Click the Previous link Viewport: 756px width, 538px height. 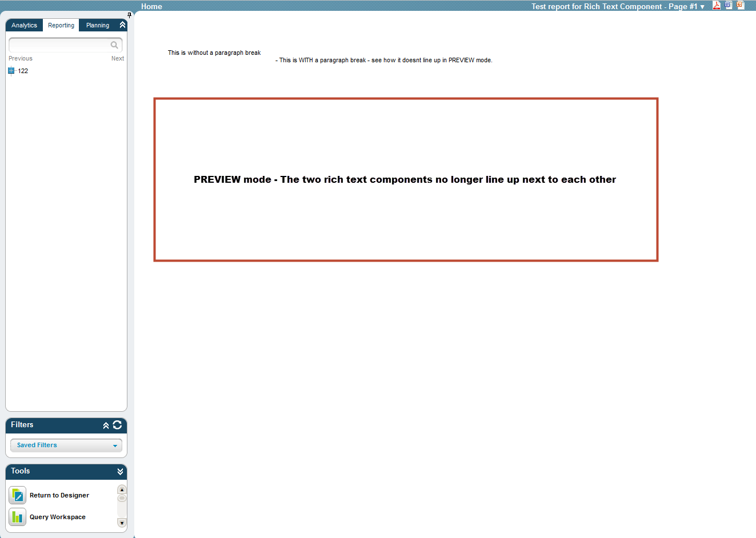pyautogui.click(x=21, y=58)
